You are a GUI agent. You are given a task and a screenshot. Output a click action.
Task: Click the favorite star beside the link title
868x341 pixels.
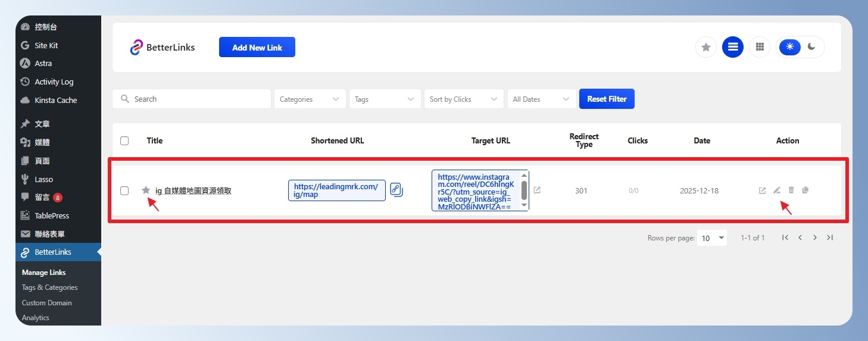pos(146,190)
